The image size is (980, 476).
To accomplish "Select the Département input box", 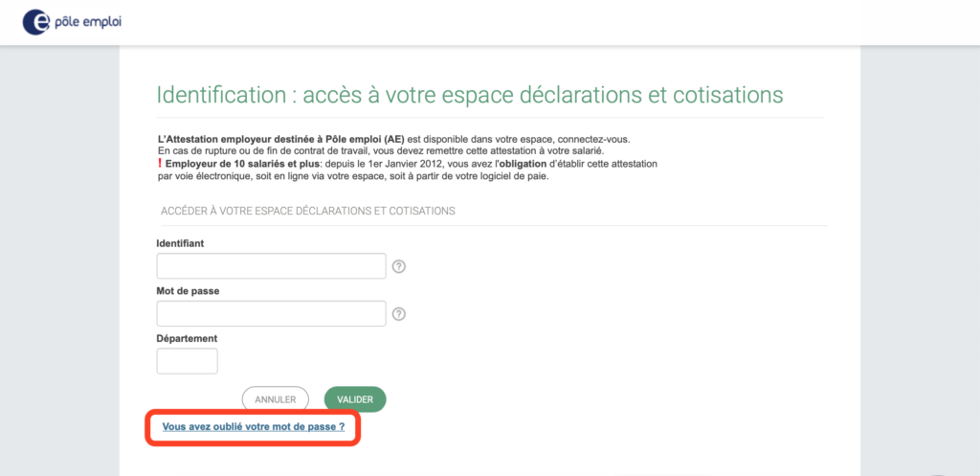I will click(x=187, y=361).
